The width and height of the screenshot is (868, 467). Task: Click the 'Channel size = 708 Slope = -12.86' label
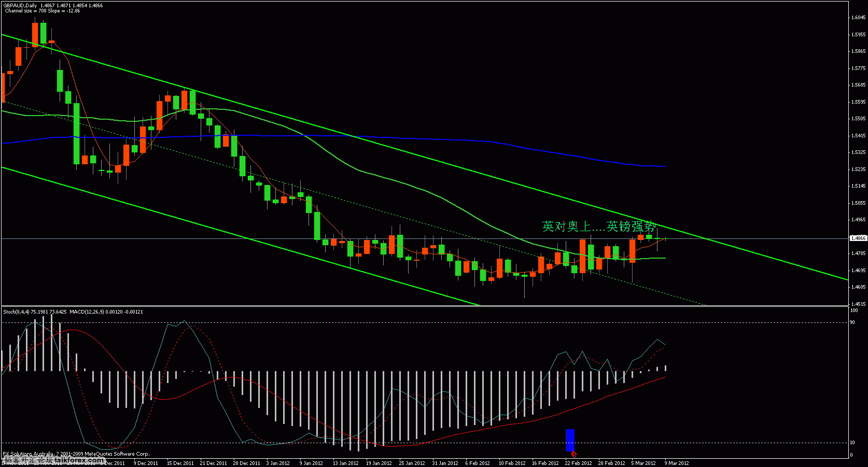coord(43,11)
